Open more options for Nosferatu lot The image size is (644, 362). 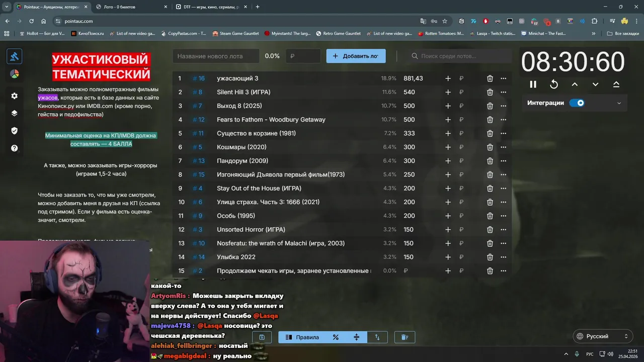coord(503,243)
